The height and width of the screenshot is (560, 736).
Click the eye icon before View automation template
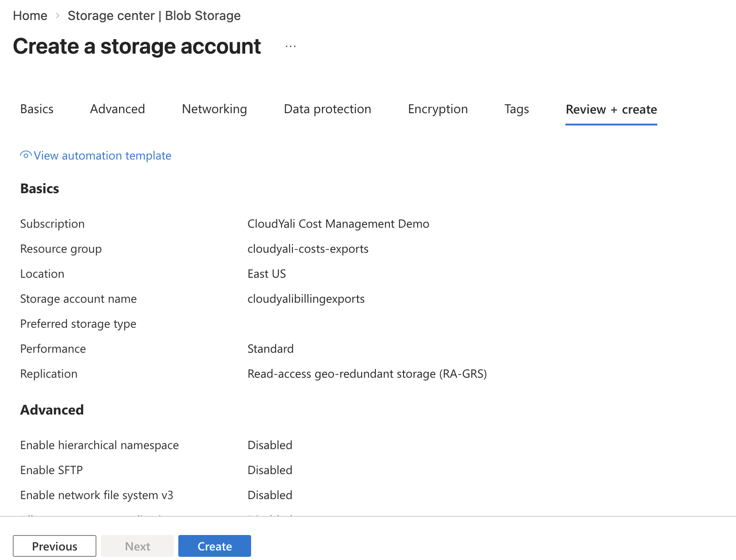pos(25,155)
